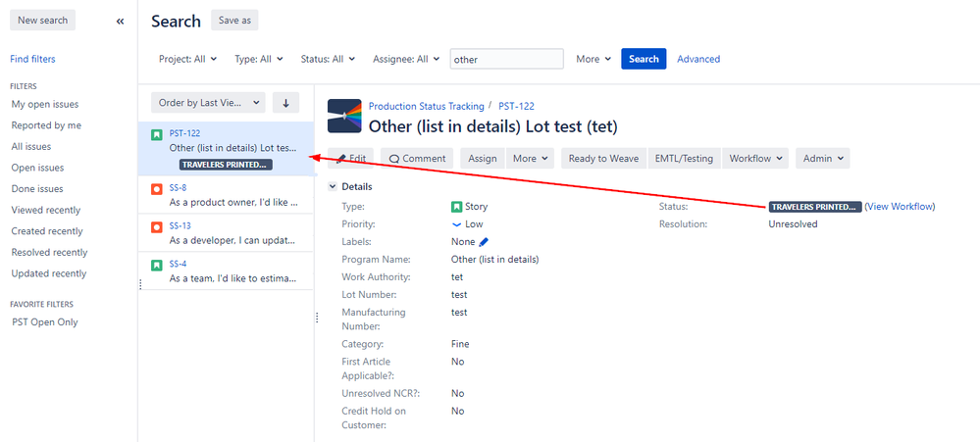Screen dimensions: 980x442
Task: Open the Workflow dropdown
Action: (755, 159)
